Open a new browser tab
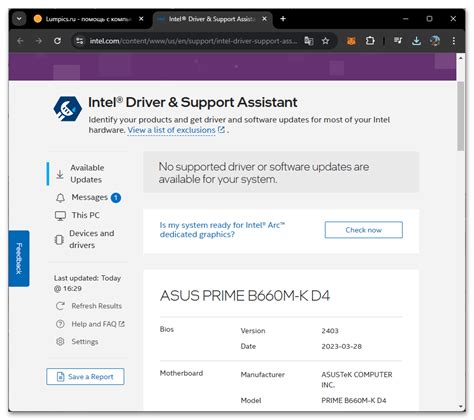The height and width of the screenshot is (420, 474). coord(283,19)
